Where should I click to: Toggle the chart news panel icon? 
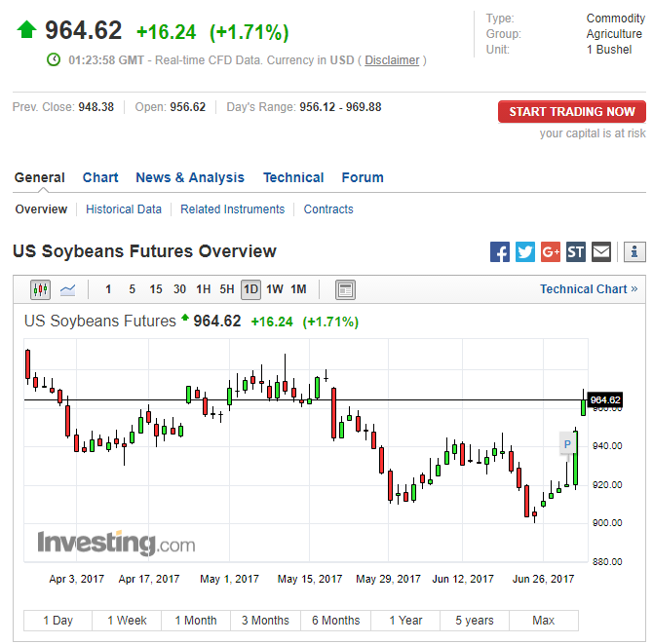pos(345,289)
